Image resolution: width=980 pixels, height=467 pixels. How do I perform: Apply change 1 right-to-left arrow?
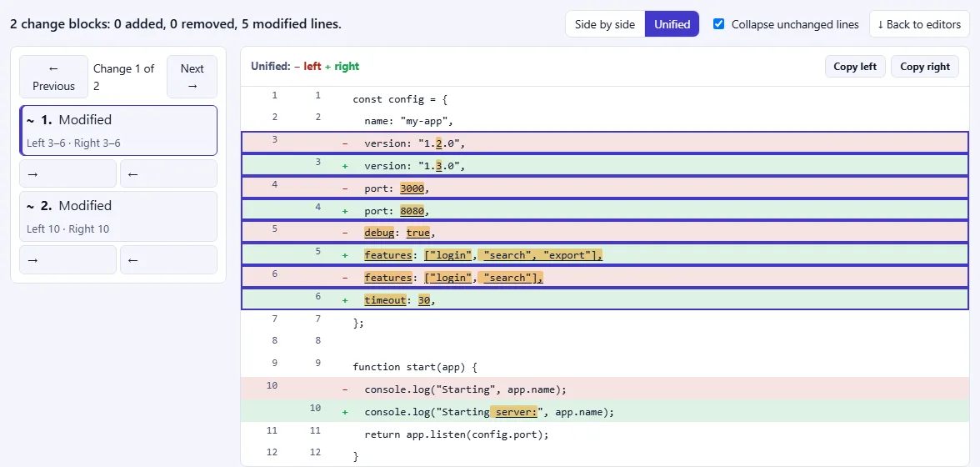[168, 173]
